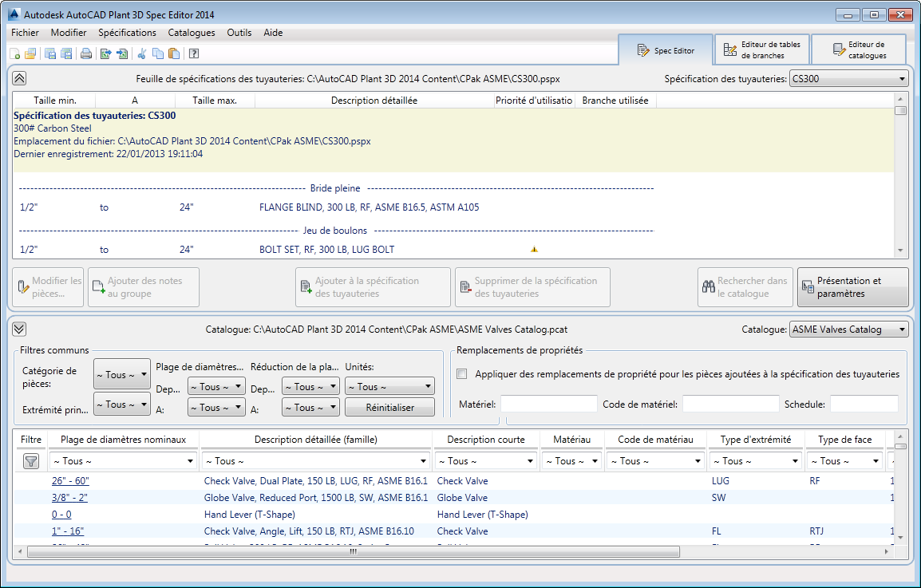921x588 pixels.
Task: Switch to Editeur de tables de branches tab
Action: pyautogui.click(x=762, y=50)
